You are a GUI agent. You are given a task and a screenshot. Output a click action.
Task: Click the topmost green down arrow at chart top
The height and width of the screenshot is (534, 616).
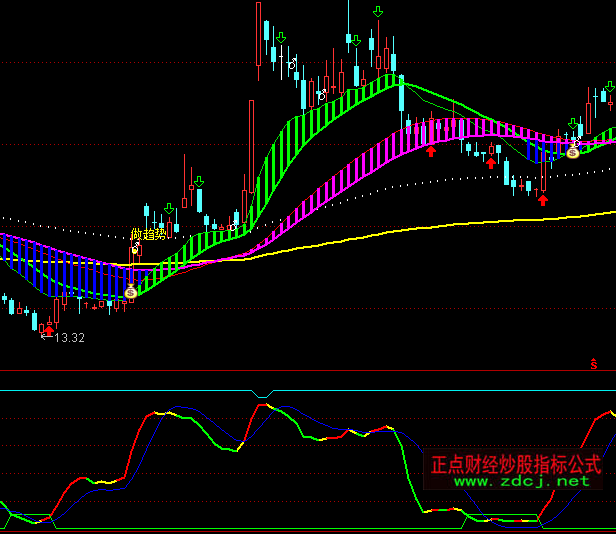click(377, 12)
